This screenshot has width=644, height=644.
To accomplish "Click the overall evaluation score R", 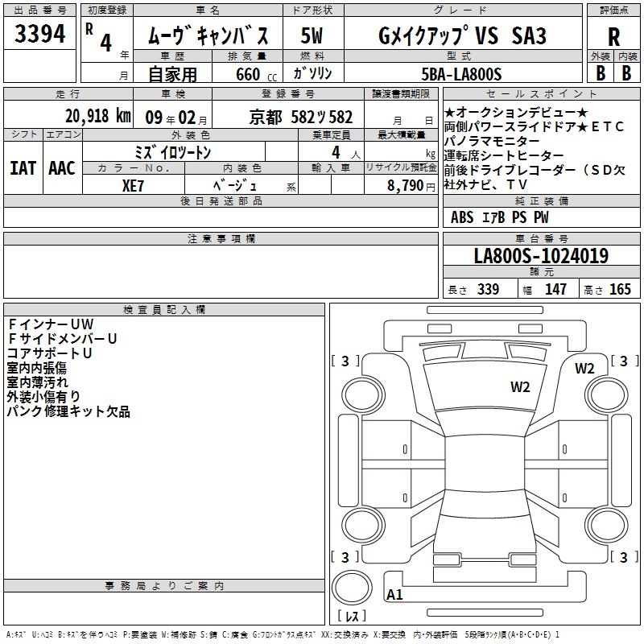I will (613, 37).
